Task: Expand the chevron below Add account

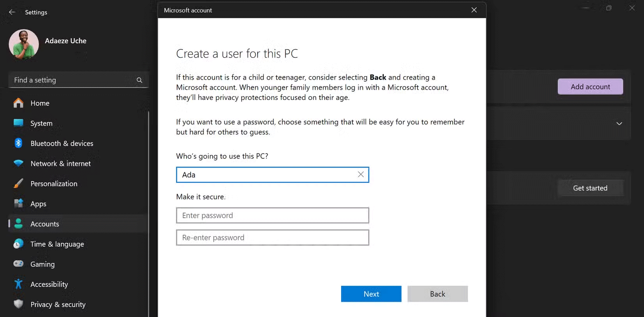Action: pos(619,123)
